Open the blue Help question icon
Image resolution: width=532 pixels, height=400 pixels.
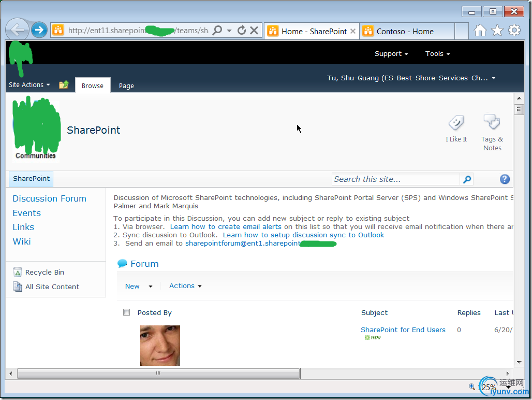click(505, 179)
